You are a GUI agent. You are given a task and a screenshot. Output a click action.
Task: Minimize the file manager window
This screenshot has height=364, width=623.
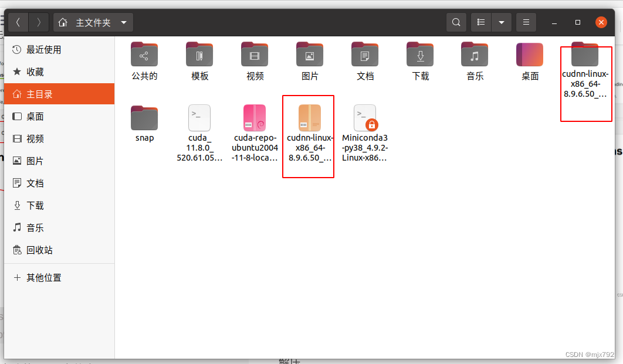pos(554,23)
